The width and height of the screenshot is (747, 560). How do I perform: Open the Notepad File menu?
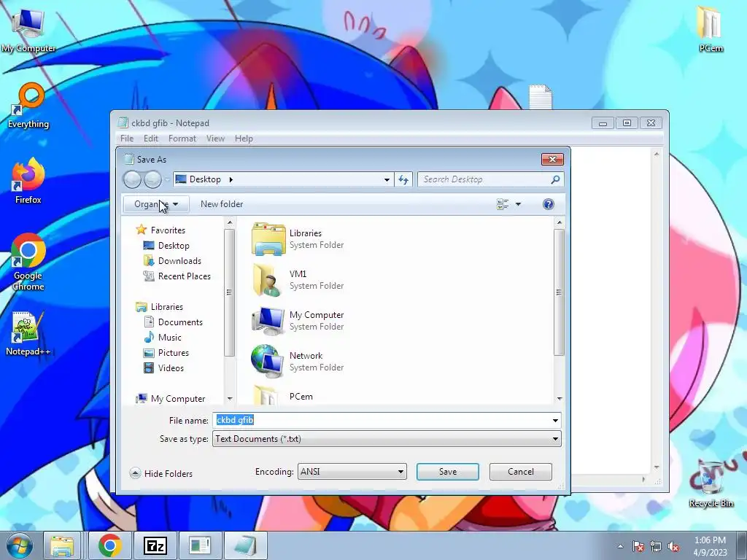pyautogui.click(x=127, y=139)
